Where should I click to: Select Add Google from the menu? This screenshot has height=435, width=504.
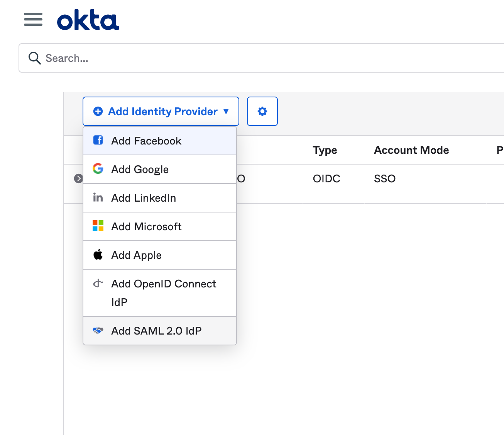coord(160,170)
